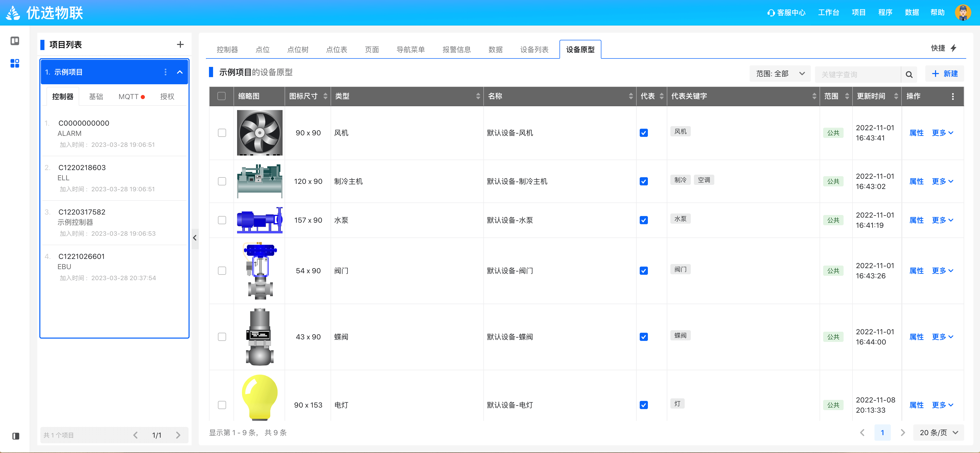Open 属性 for the 风机 row
The width and height of the screenshot is (980, 453).
916,133
